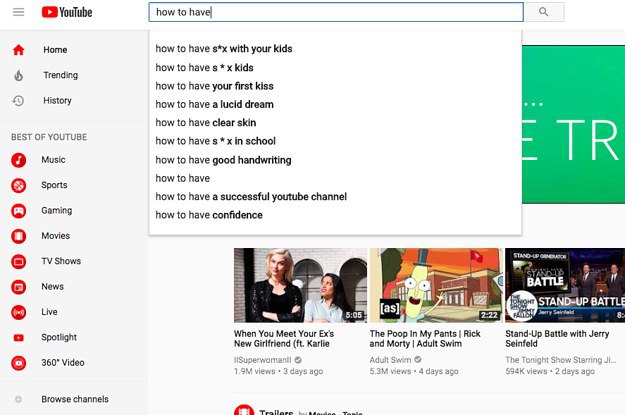Open Spotlight channel label
This screenshot has height=415, width=625.
(59, 337)
